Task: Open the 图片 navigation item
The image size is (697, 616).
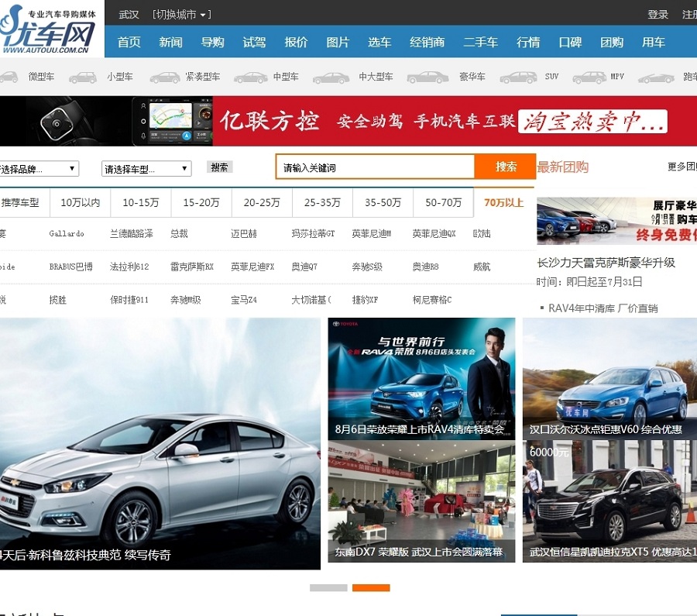Action: pos(338,43)
